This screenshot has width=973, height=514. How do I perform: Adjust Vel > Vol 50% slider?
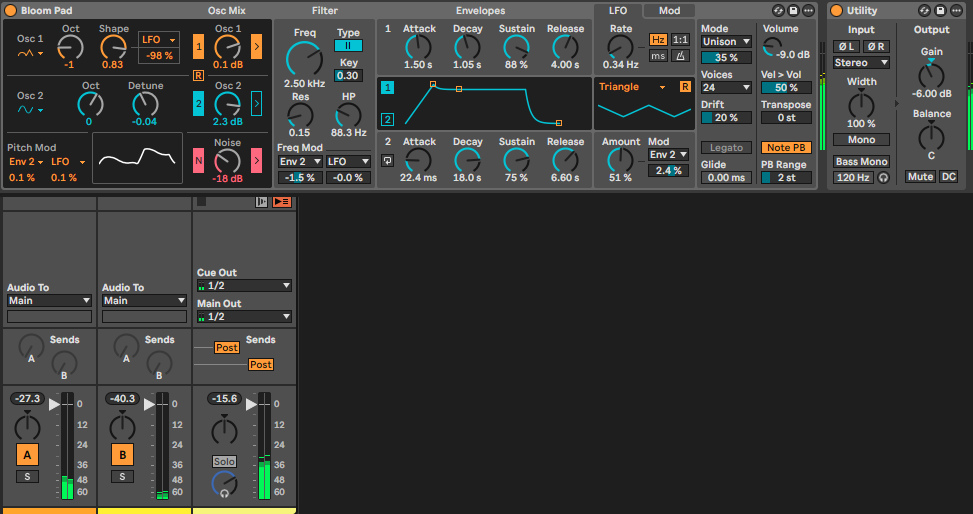(786, 88)
